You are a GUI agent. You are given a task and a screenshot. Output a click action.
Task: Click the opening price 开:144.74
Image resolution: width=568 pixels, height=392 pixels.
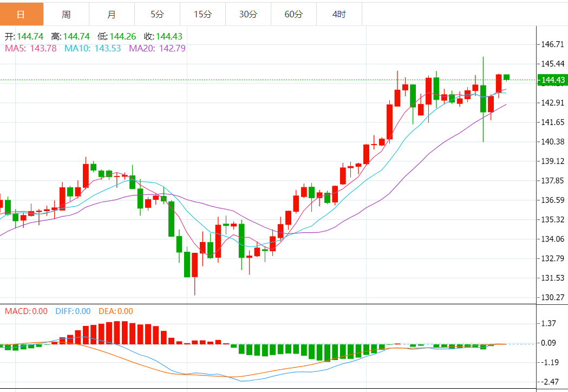tap(24, 37)
